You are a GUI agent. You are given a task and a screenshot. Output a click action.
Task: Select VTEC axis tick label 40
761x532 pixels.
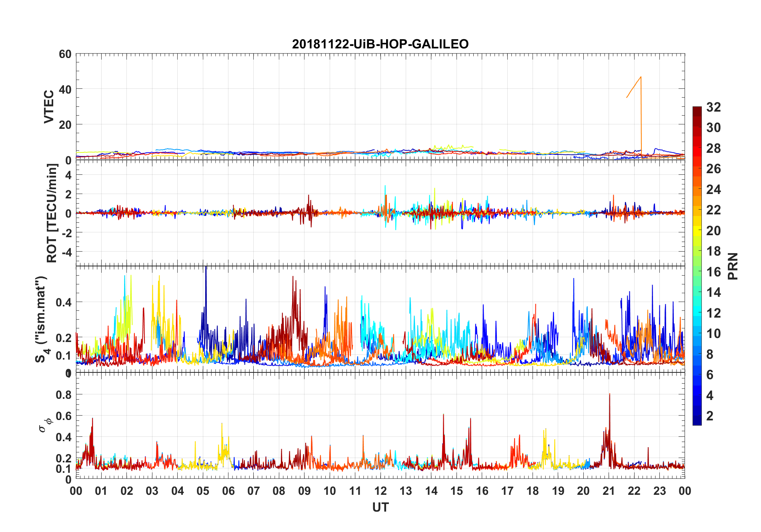pos(65,89)
